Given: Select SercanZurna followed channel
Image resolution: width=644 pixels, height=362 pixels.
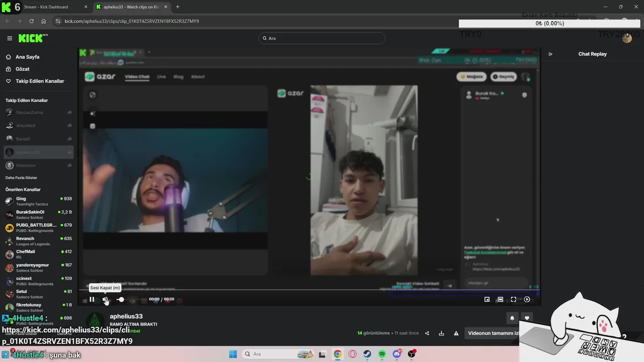Looking at the screenshot, I should click(38, 112).
